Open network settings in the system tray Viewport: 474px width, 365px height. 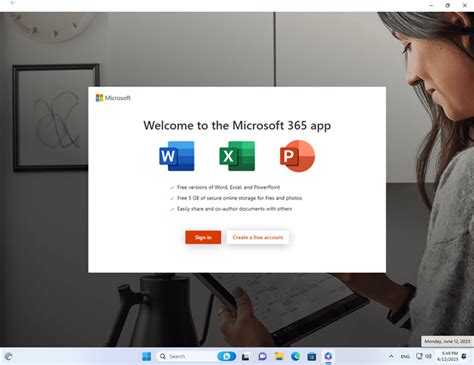click(419, 356)
